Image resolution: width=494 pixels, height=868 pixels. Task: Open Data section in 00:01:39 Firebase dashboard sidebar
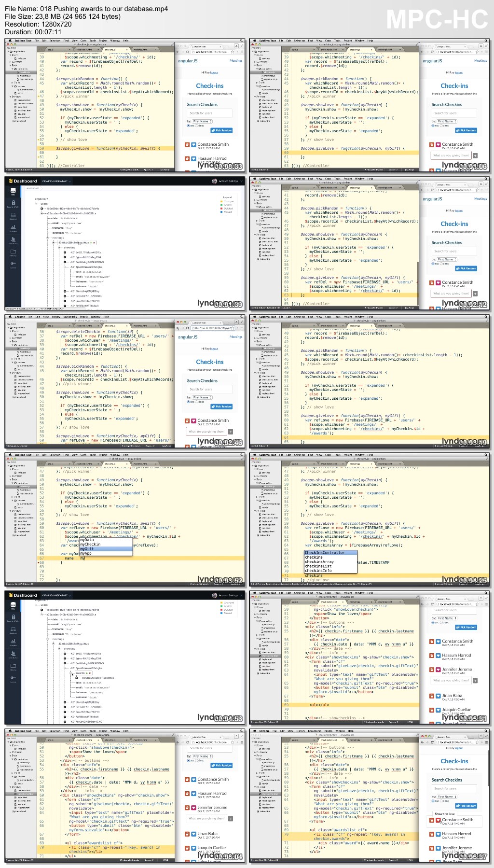coord(13,191)
